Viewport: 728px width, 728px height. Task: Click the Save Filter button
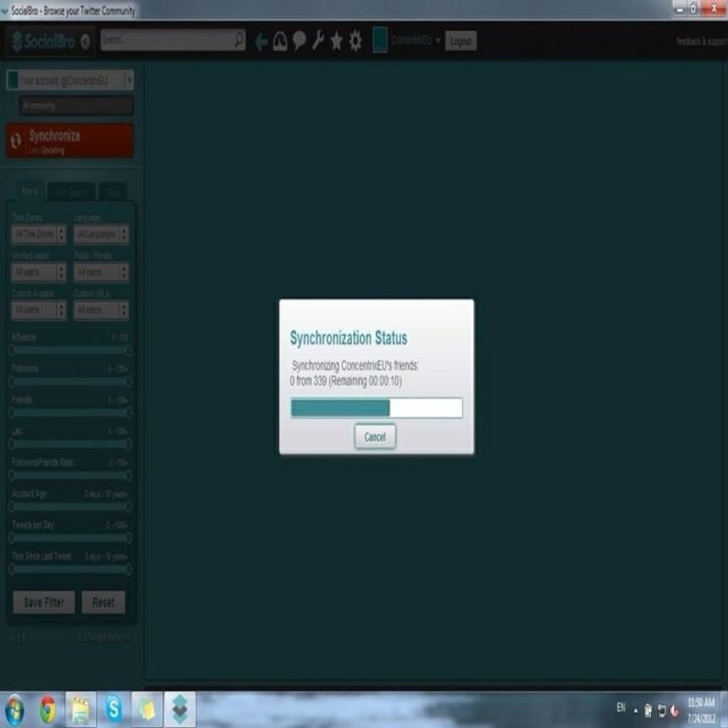44,602
